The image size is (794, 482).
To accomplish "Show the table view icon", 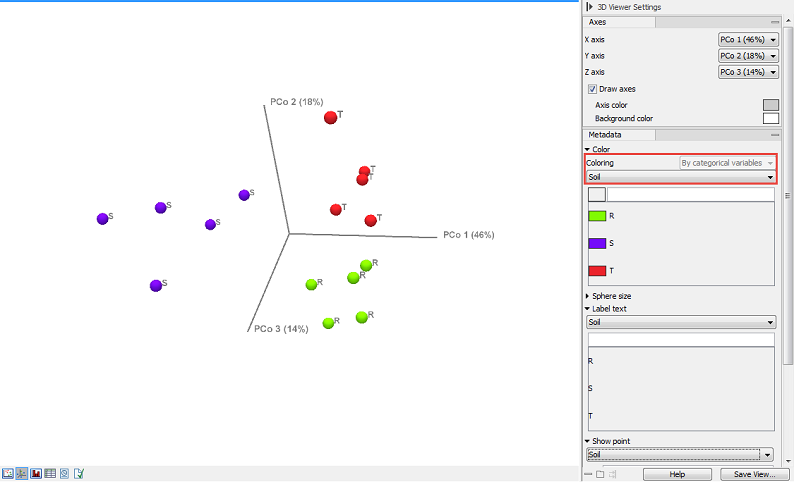I will click(x=49, y=473).
